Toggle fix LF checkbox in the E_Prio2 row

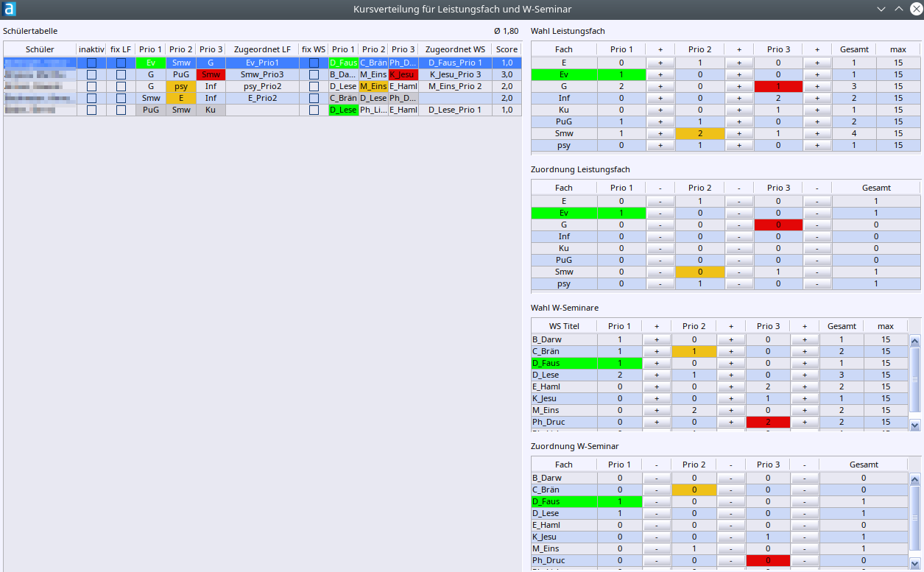pos(121,99)
